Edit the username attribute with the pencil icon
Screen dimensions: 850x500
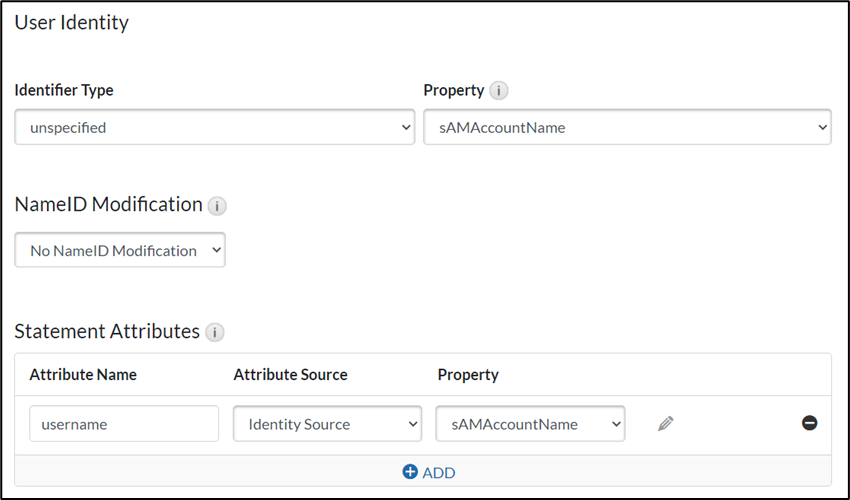[666, 424]
